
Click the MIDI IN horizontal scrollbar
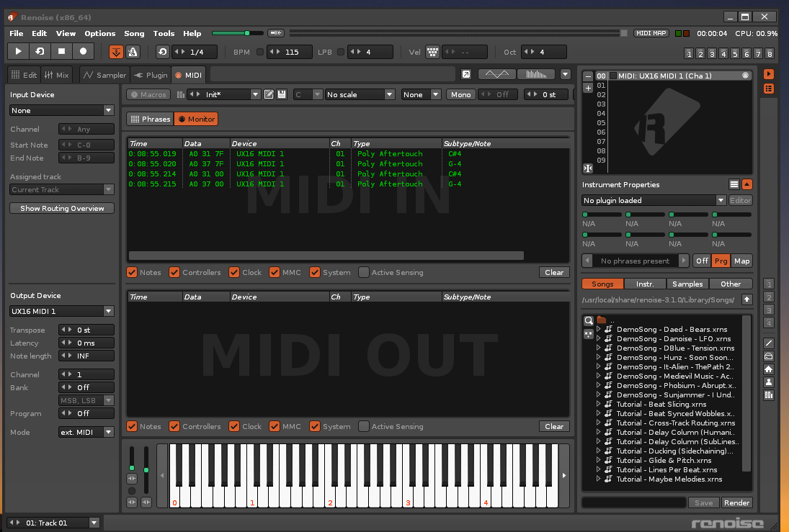click(x=326, y=256)
